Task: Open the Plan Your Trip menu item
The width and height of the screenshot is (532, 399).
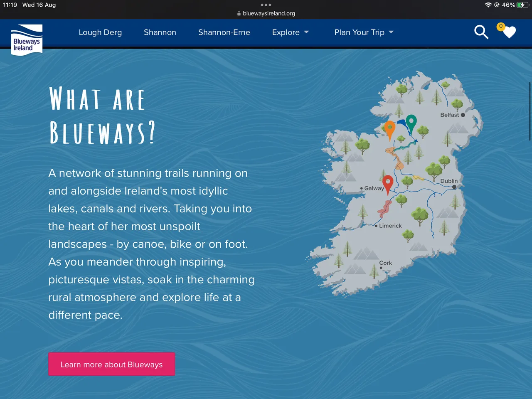Action: tap(360, 32)
